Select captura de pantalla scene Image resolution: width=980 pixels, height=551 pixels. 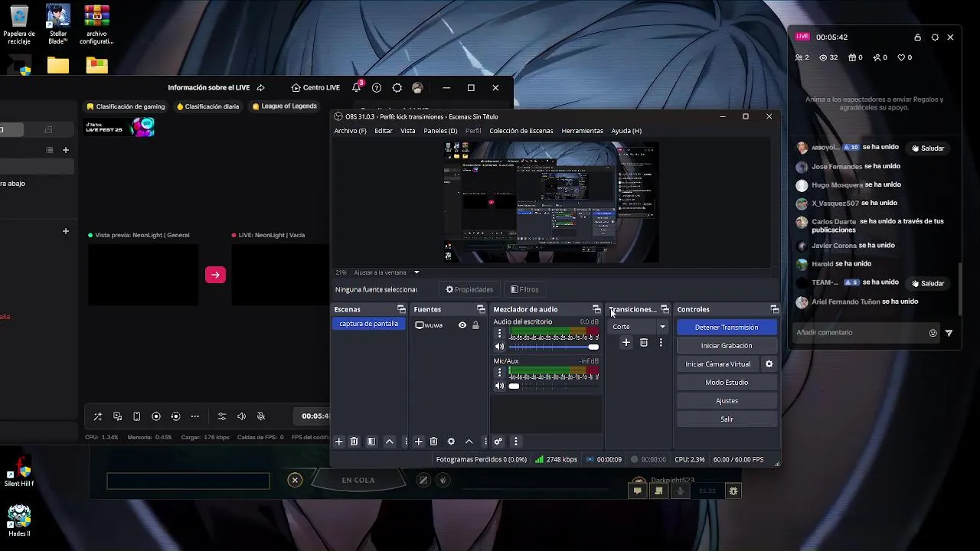(369, 324)
